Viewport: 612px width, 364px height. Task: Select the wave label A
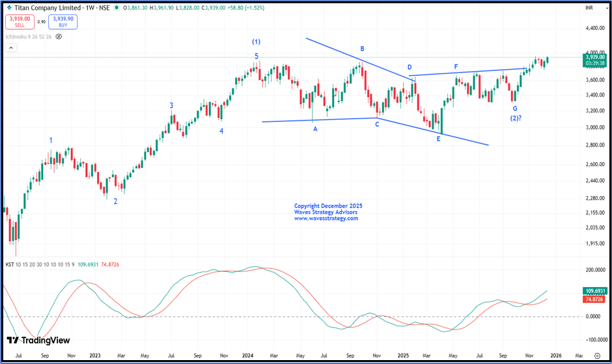(x=315, y=128)
